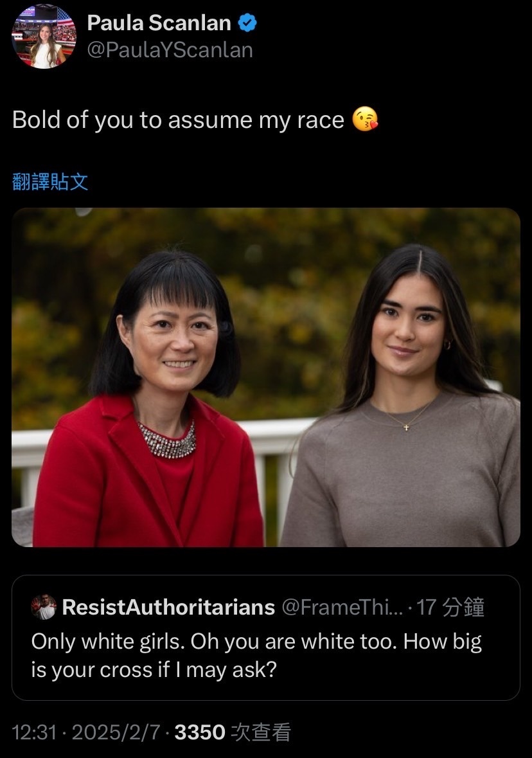The height and width of the screenshot is (758, 532).
Task: Click the @FrameThi... handle in quoted post
Action: pyautogui.click(x=342, y=607)
